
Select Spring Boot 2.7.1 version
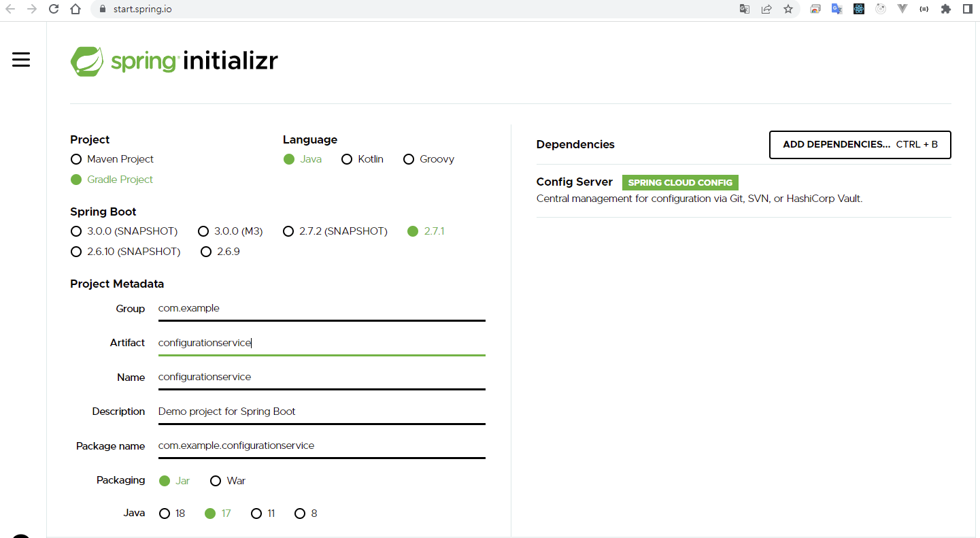426,231
